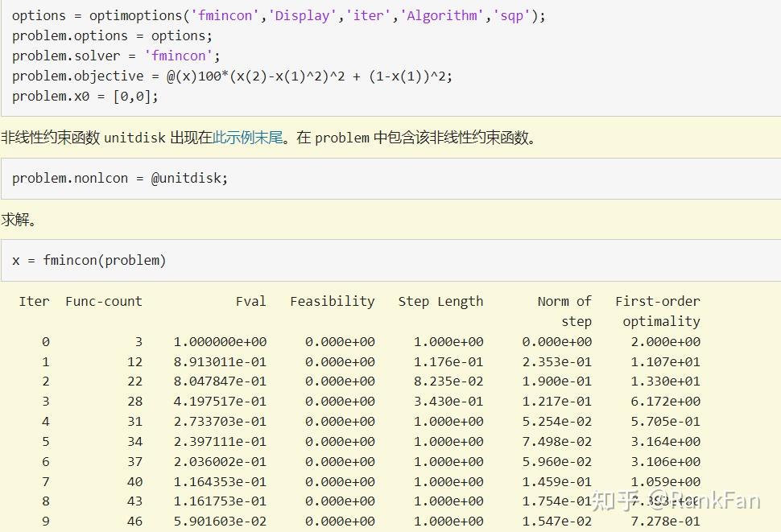
Task: Click the Step Length column header
Action: pos(440,301)
